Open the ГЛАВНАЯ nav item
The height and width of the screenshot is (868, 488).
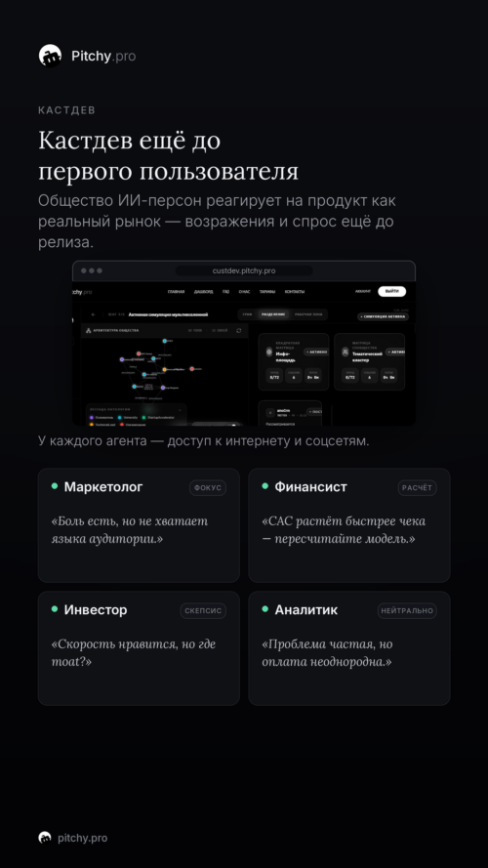pos(176,292)
